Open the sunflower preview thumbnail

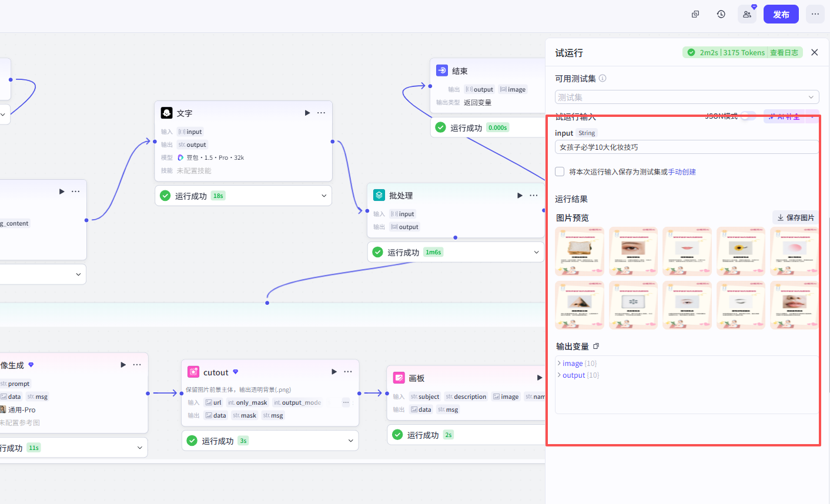741,251
